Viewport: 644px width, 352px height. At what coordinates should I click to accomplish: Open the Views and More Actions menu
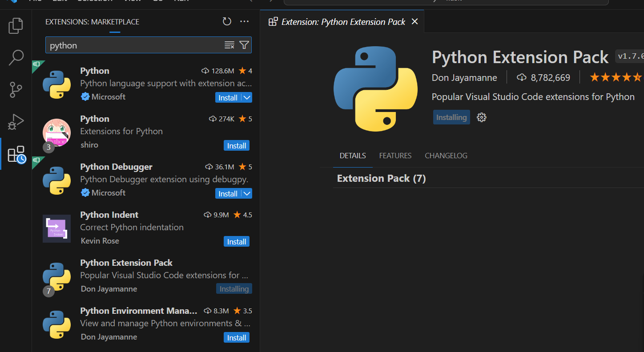point(244,22)
